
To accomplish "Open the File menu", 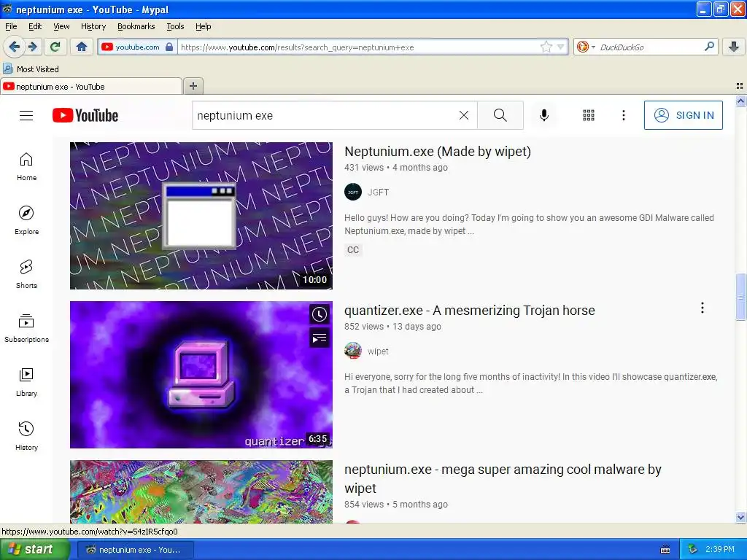I will coord(11,26).
